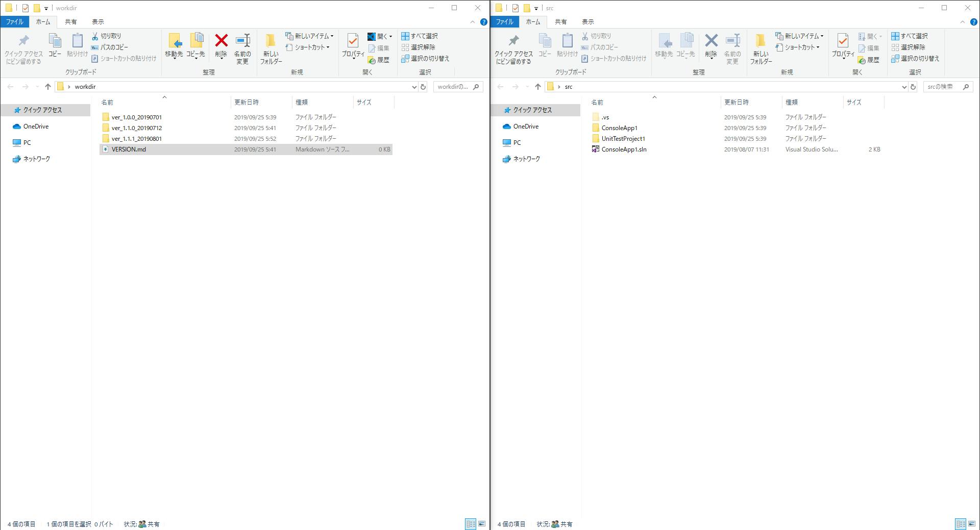Open the workdir address bar history dropdown
The width and height of the screenshot is (980, 530).
[414, 87]
